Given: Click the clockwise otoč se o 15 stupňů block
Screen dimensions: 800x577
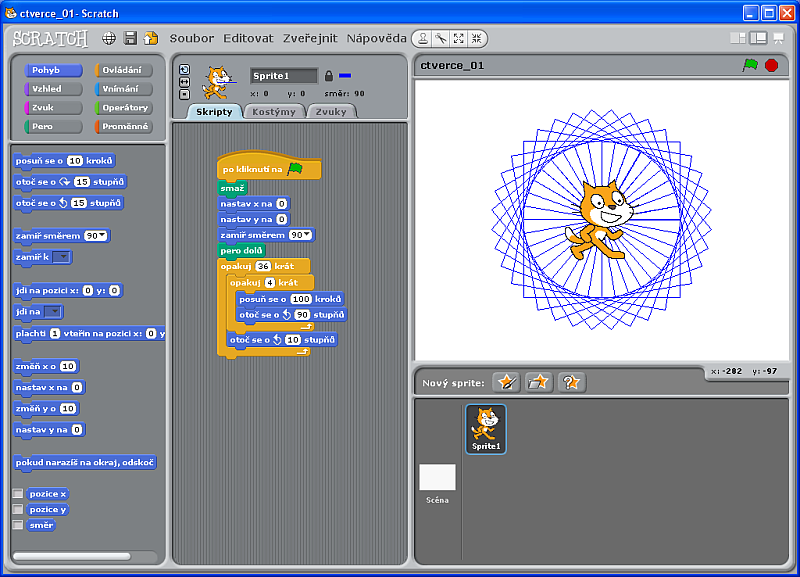Looking at the screenshot, I should point(70,182).
